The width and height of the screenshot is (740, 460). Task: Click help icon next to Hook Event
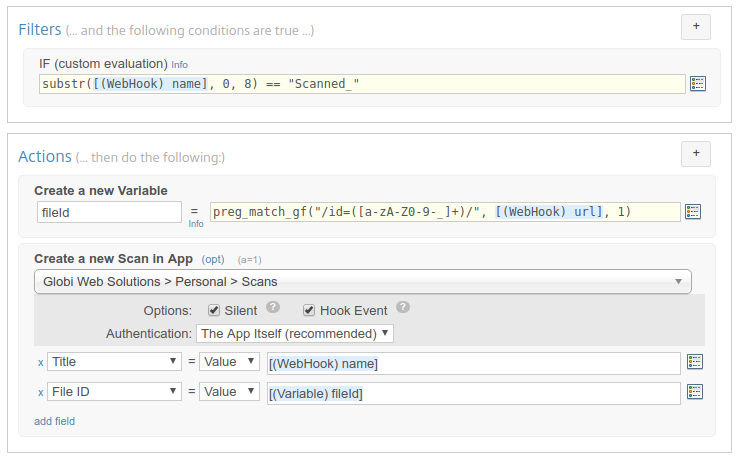403,308
